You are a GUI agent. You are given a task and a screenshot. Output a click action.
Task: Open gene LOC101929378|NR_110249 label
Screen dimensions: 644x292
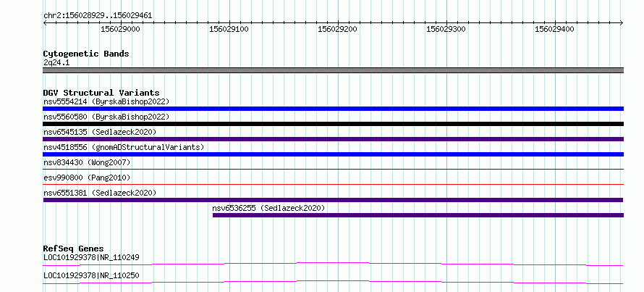point(91,258)
